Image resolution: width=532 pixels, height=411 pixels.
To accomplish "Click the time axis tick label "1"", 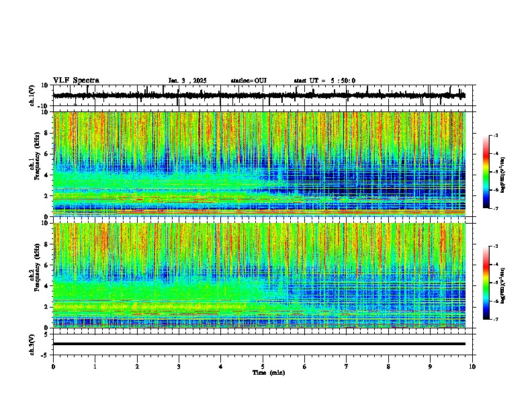I will pyautogui.click(x=95, y=367).
